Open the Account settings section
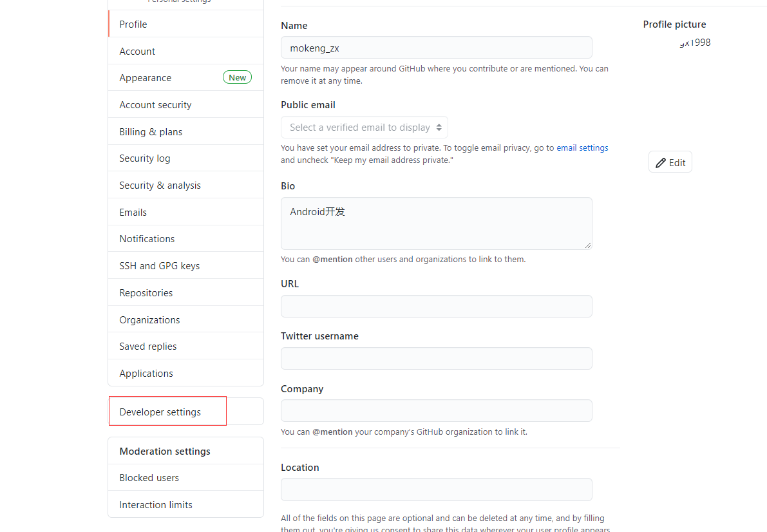The height and width of the screenshot is (532, 767). [137, 51]
